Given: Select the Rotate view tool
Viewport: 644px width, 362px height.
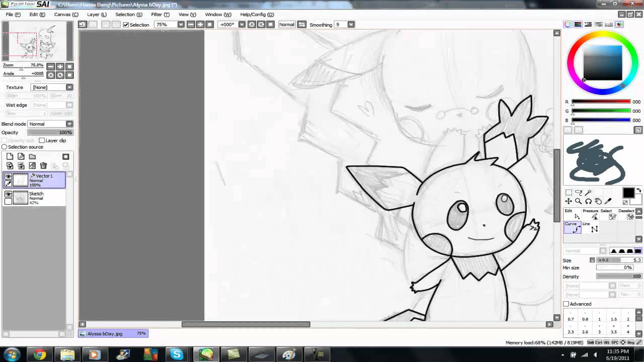Looking at the screenshot, I should click(588, 202).
